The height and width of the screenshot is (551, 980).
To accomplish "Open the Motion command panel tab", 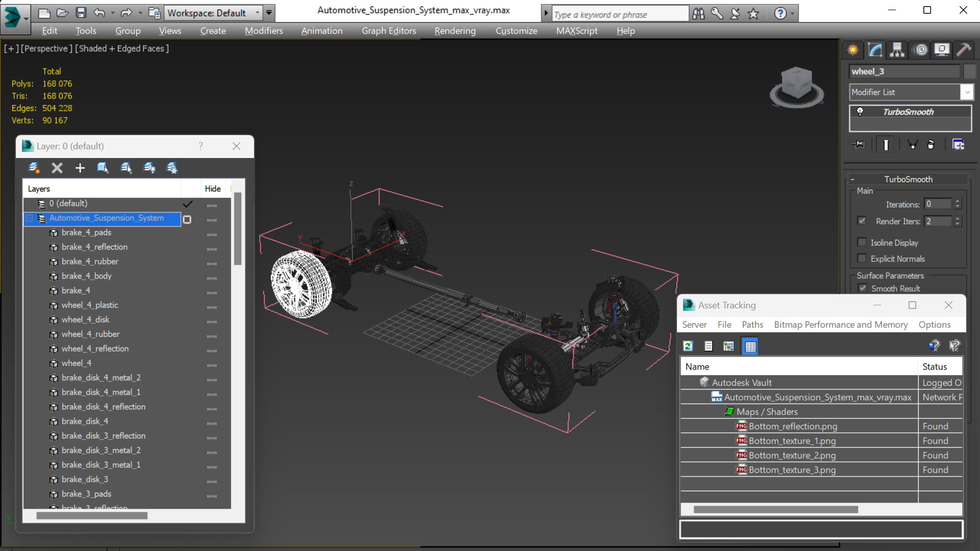I will point(921,50).
